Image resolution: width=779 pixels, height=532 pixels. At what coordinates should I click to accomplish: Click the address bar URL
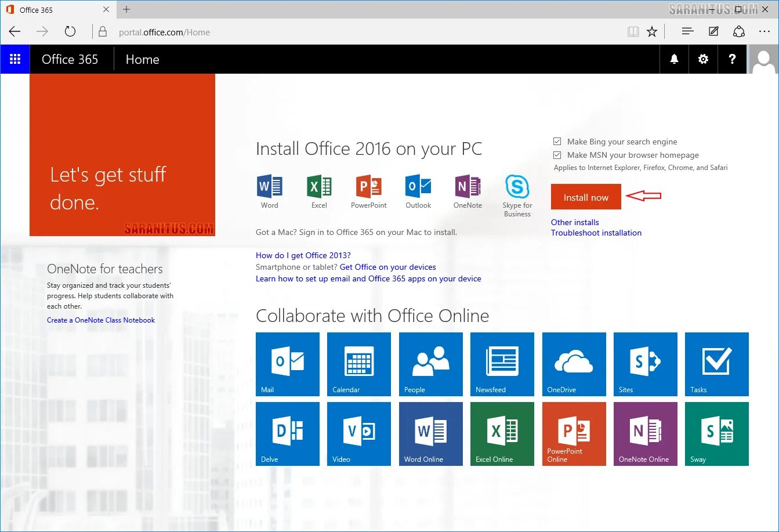point(165,32)
